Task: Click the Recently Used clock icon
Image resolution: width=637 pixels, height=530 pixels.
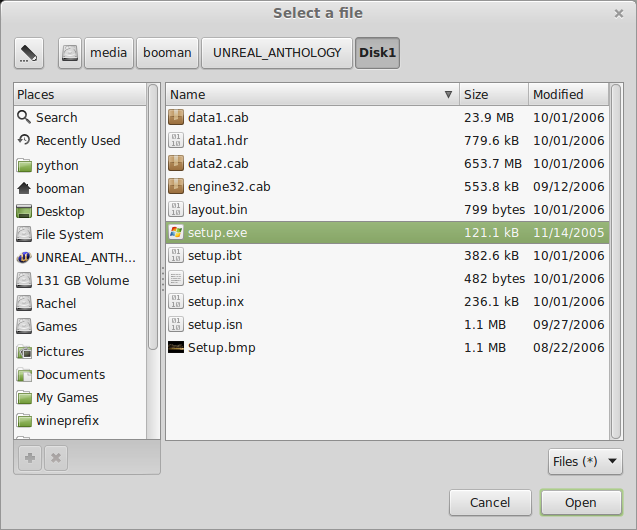Action: point(24,140)
